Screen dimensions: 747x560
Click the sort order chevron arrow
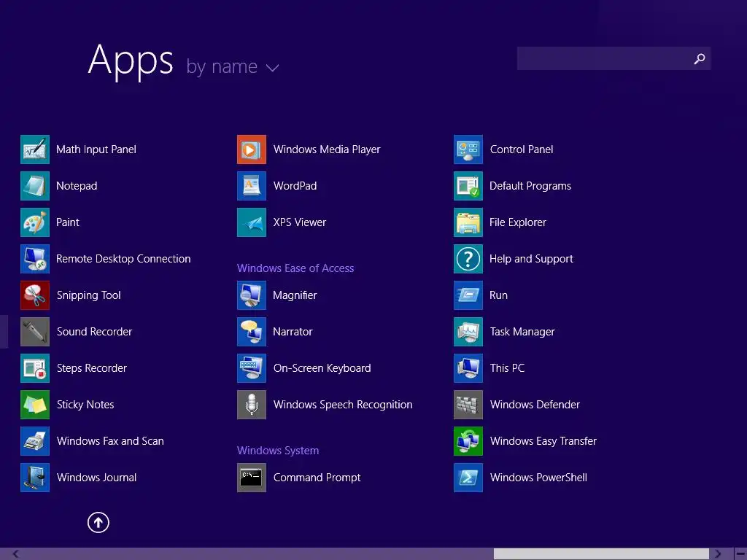pyautogui.click(x=273, y=68)
